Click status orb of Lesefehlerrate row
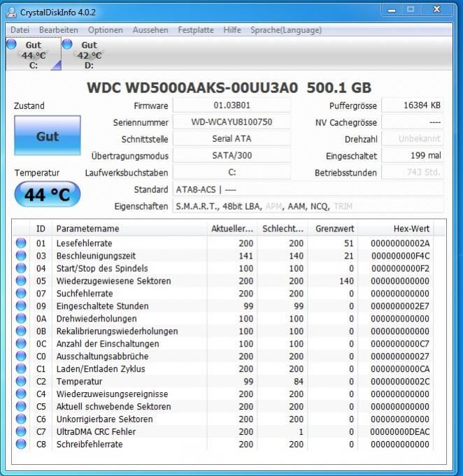This screenshot has height=476, width=463. coord(21,243)
